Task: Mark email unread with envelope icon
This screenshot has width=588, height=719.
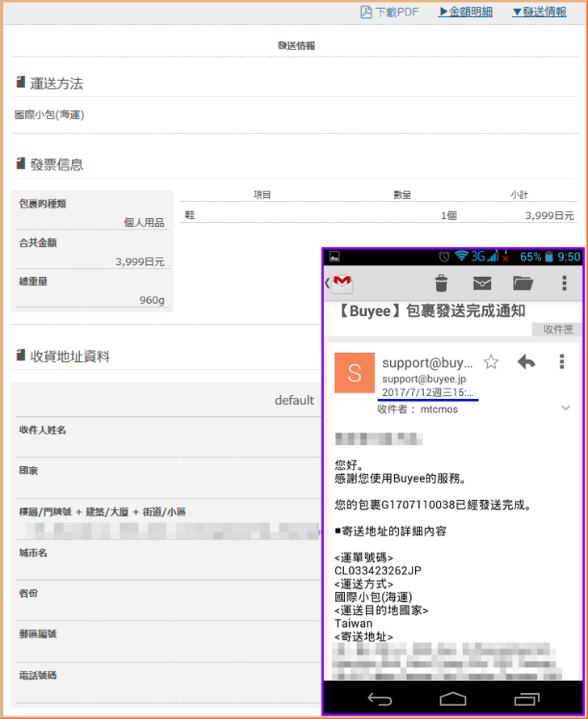Action: [482, 283]
